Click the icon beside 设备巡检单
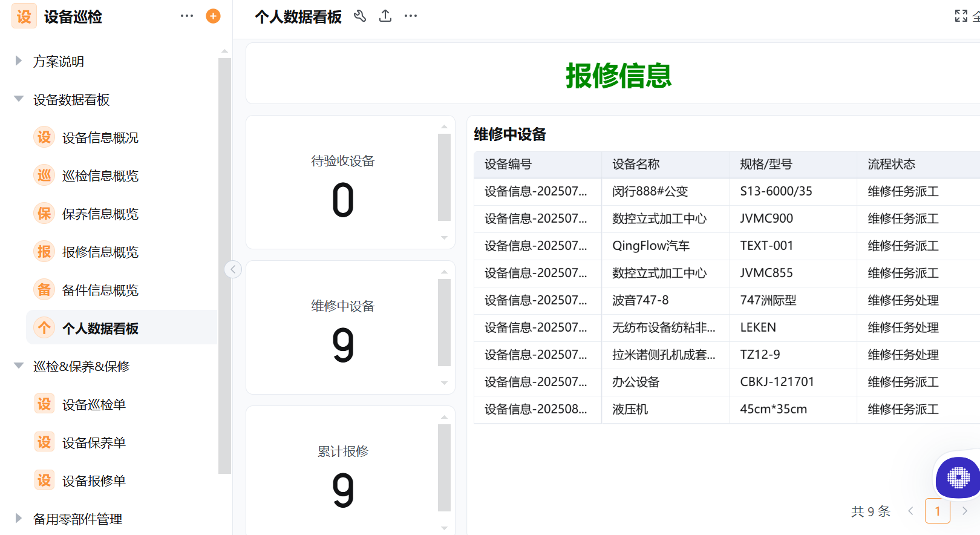 click(x=44, y=404)
